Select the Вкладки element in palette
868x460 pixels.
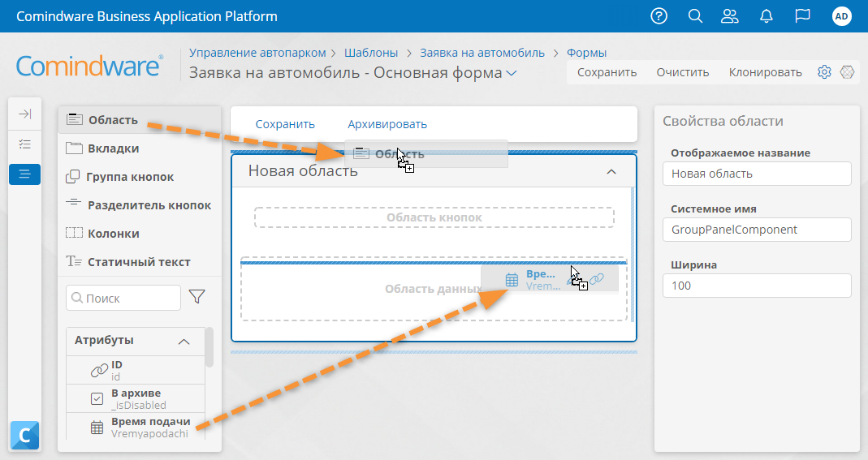coord(140,148)
